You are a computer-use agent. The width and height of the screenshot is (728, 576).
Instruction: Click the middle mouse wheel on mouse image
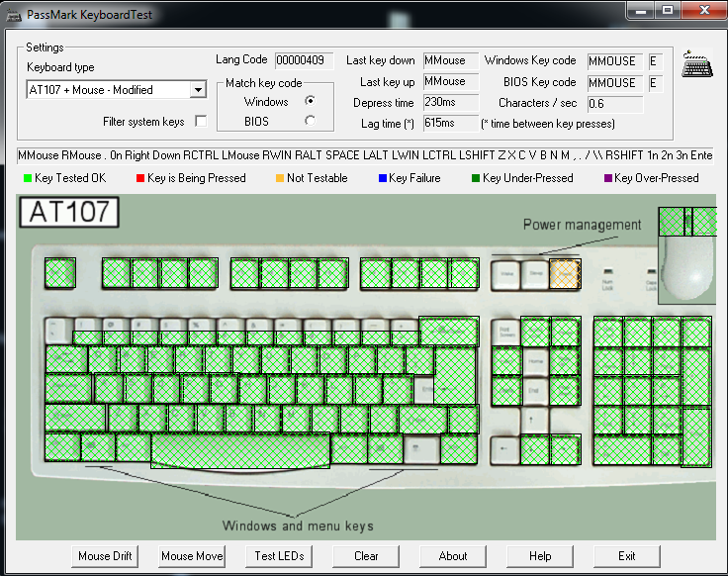tap(688, 222)
